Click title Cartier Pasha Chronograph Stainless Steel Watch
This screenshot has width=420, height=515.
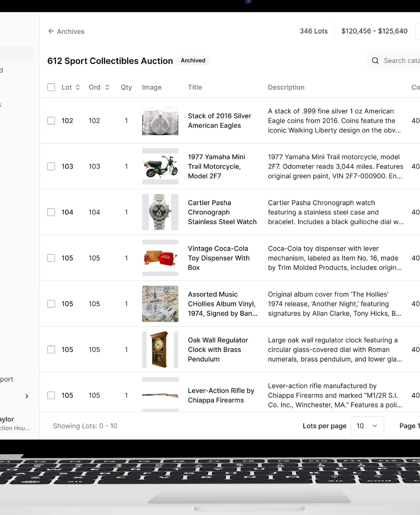tap(222, 212)
